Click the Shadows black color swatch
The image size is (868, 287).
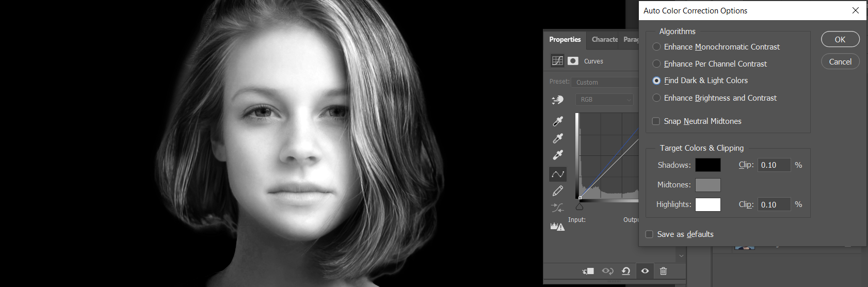point(708,165)
